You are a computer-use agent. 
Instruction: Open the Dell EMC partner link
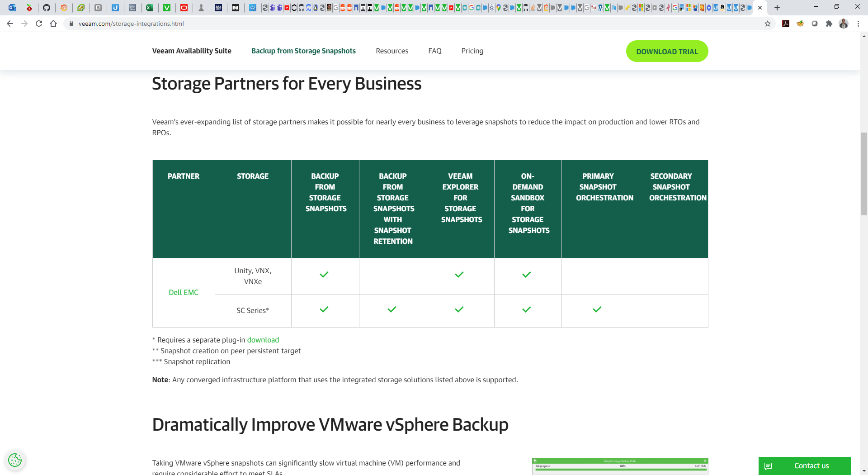tap(184, 293)
